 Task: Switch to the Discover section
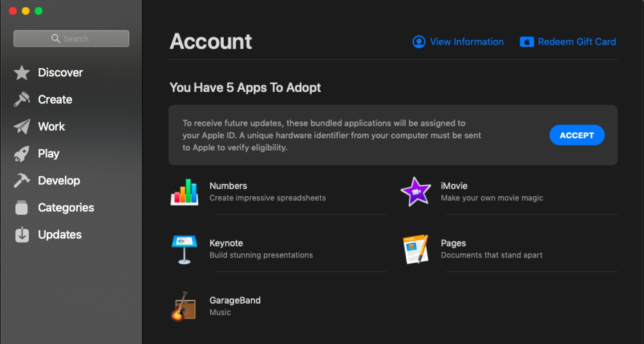tap(61, 73)
